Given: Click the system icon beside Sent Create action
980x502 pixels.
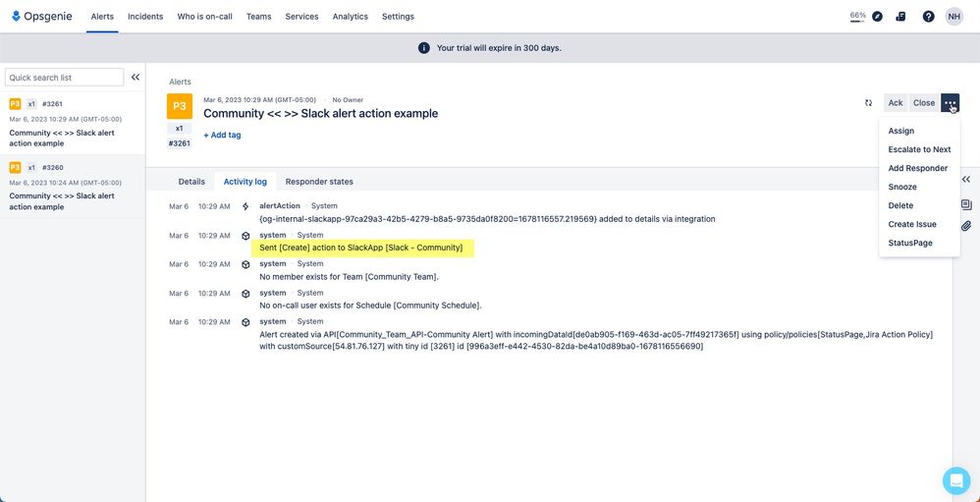Looking at the screenshot, I should coord(245,236).
